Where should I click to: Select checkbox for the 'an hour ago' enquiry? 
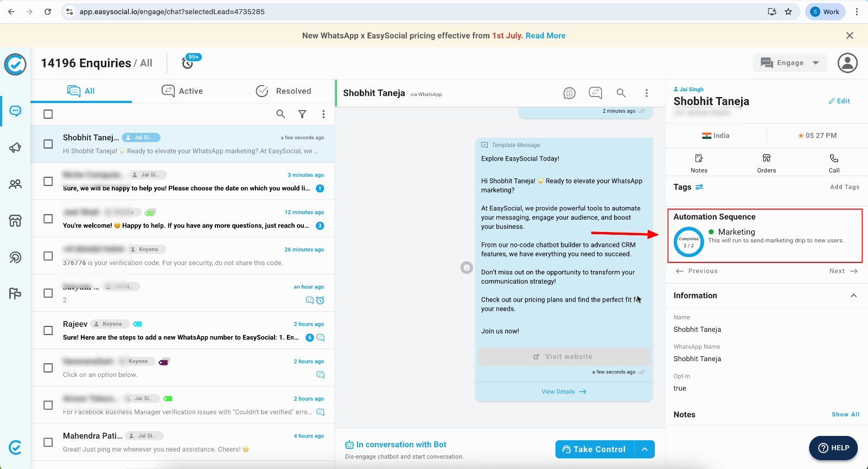tap(48, 293)
